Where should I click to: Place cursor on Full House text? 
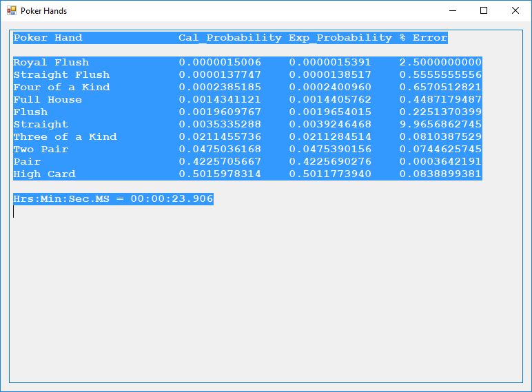(48, 100)
